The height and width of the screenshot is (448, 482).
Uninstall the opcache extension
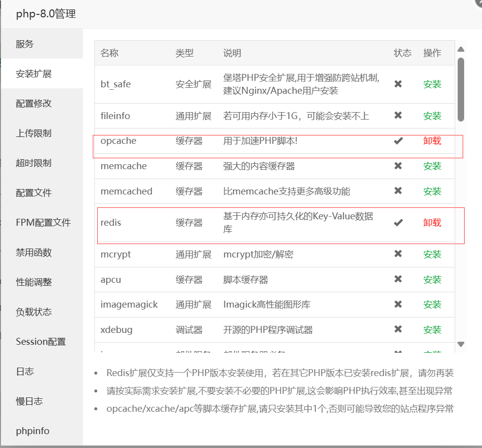pos(432,141)
